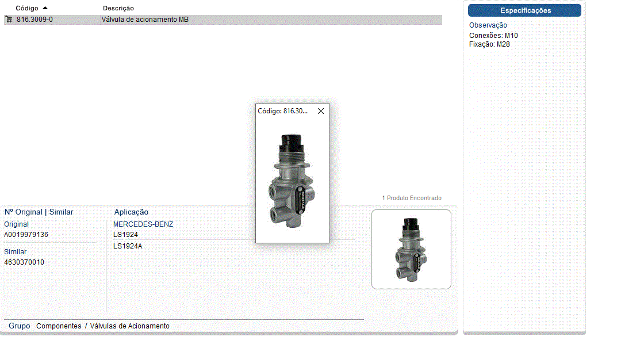
Task: Click the description Válvula de acionamento MB
Action: click(145, 20)
